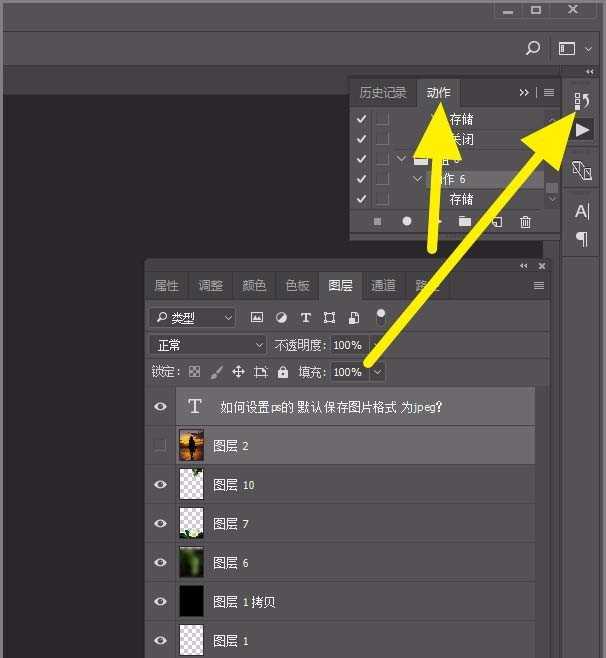Toggle layer filter on/off switch
This screenshot has height=658, width=606.
(381, 317)
